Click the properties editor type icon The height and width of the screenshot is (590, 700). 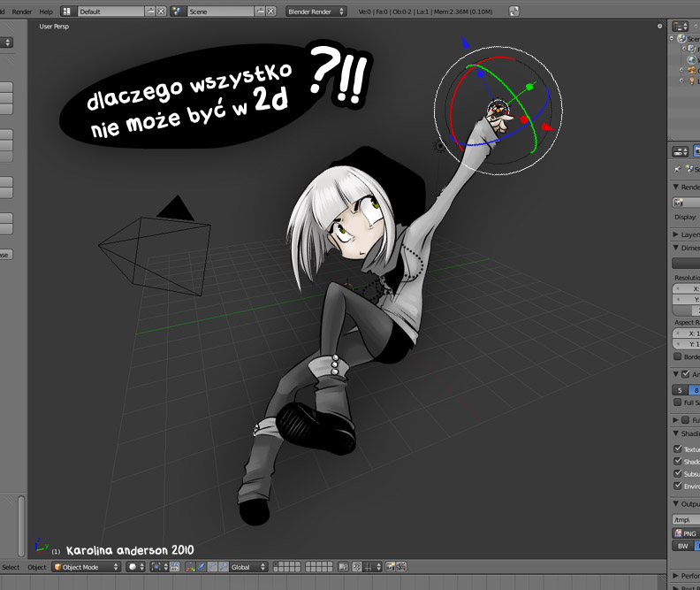click(680, 151)
